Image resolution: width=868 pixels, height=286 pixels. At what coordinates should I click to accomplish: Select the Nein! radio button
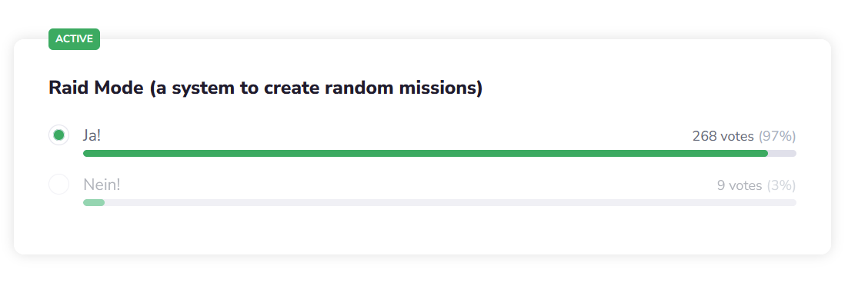tap(58, 185)
